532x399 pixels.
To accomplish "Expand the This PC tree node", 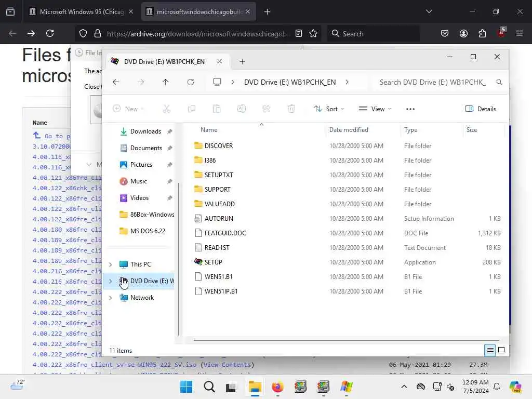I will pos(111,264).
